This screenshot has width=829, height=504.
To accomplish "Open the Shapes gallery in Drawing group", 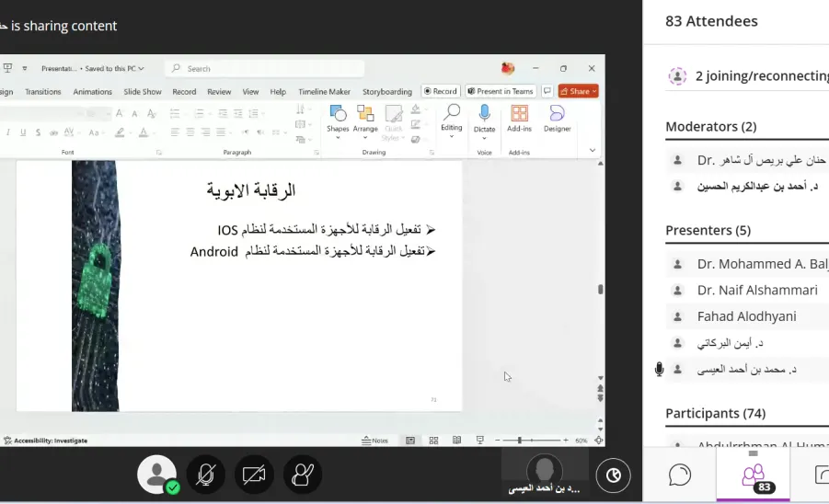I will (x=338, y=121).
